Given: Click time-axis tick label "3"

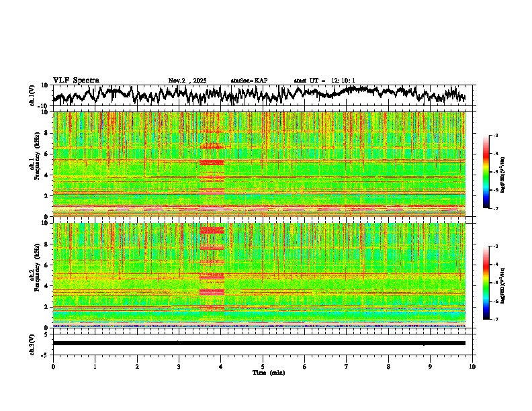Looking at the screenshot, I should [179, 367].
